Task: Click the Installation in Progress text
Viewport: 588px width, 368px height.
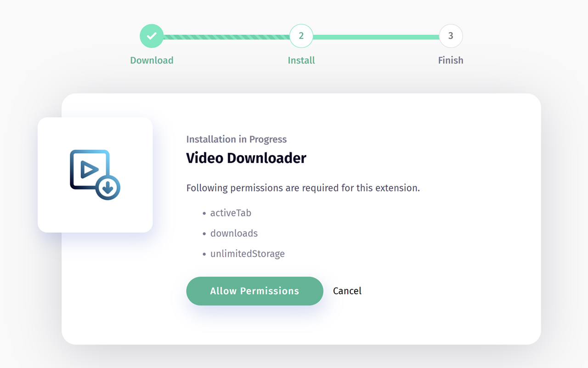Action: (x=236, y=139)
